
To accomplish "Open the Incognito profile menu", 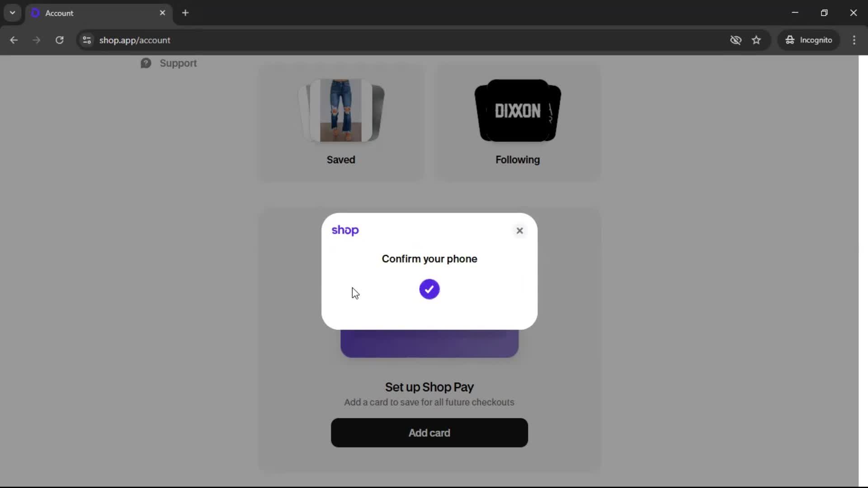I will pyautogui.click(x=808, y=40).
